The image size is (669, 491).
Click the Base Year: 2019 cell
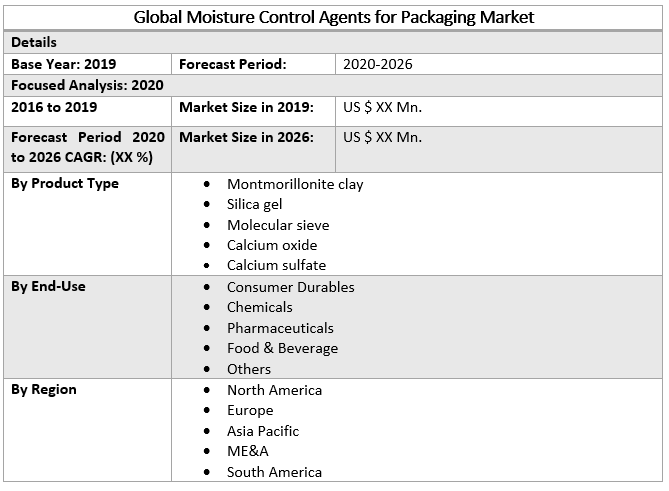(60, 64)
